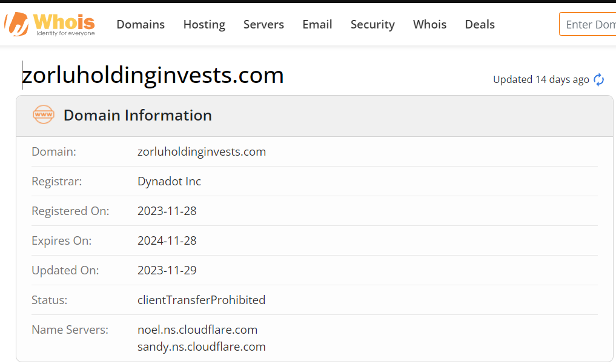
Task: Open the Whois menu item
Action: coord(430,24)
